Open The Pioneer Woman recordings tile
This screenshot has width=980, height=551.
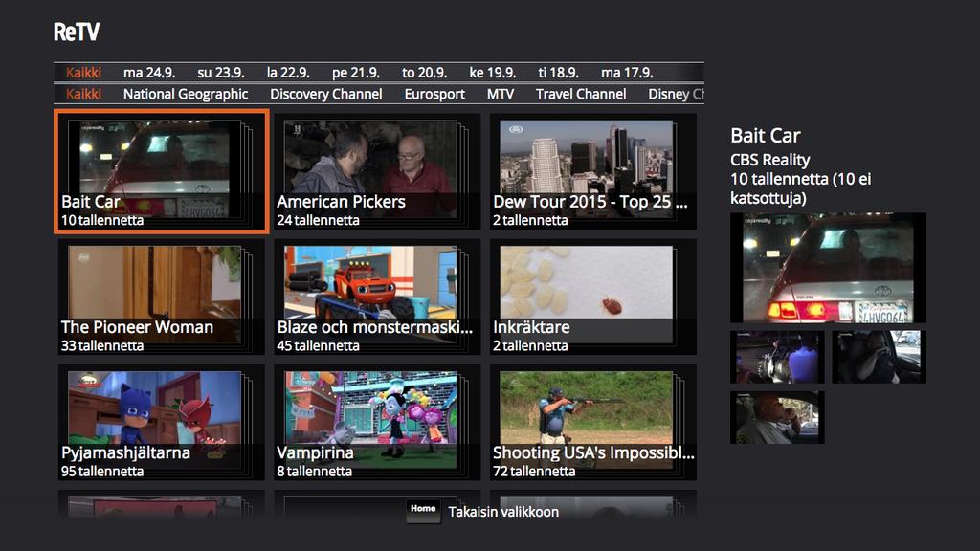161,297
